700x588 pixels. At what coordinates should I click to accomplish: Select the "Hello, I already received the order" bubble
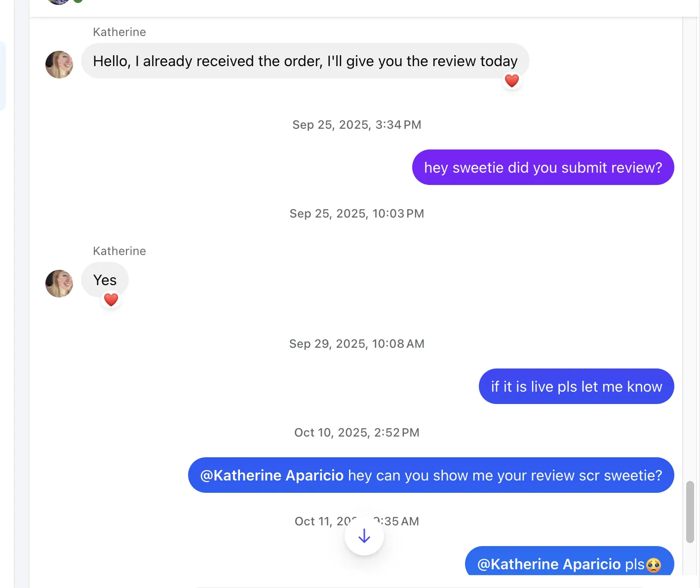305,61
